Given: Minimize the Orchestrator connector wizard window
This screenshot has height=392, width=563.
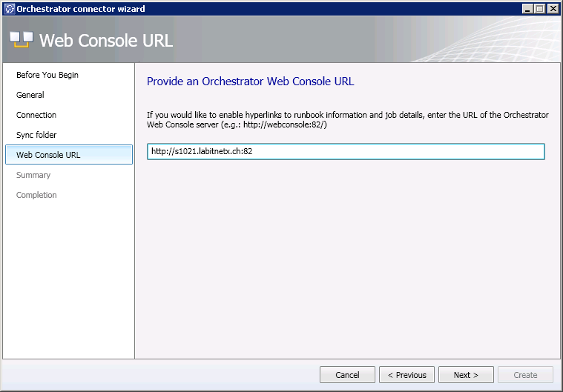Looking at the screenshot, I should tap(528, 9).
